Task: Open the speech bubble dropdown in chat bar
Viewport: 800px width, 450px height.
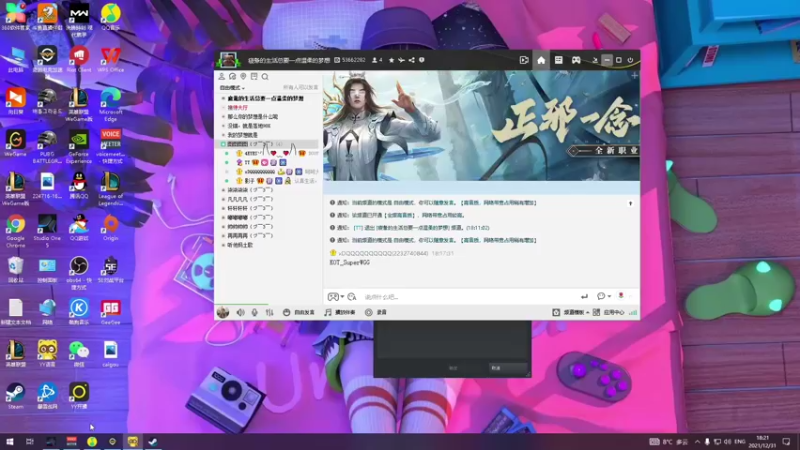Action: (x=604, y=296)
